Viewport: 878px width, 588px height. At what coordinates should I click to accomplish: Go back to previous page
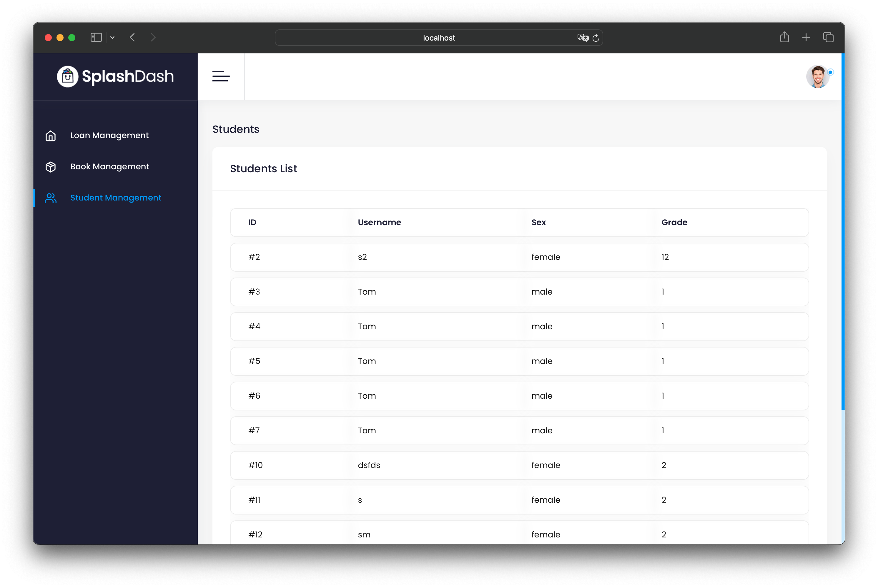132,37
